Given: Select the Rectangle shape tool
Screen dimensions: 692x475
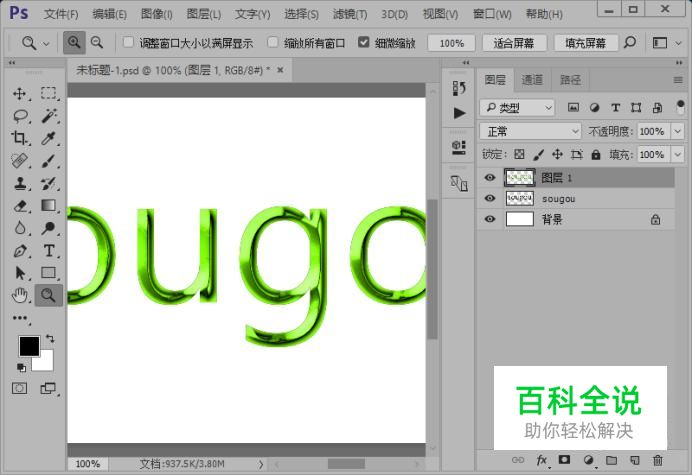Looking at the screenshot, I should 49,273.
